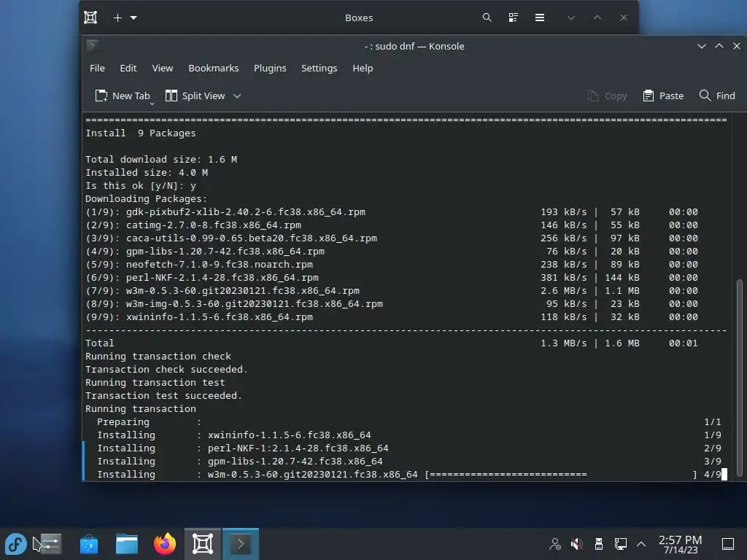Image resolution: width=747 pixels, height=560 pixels.
Task: Open the Dolphin file manager icon
Action: pos(127,544)
